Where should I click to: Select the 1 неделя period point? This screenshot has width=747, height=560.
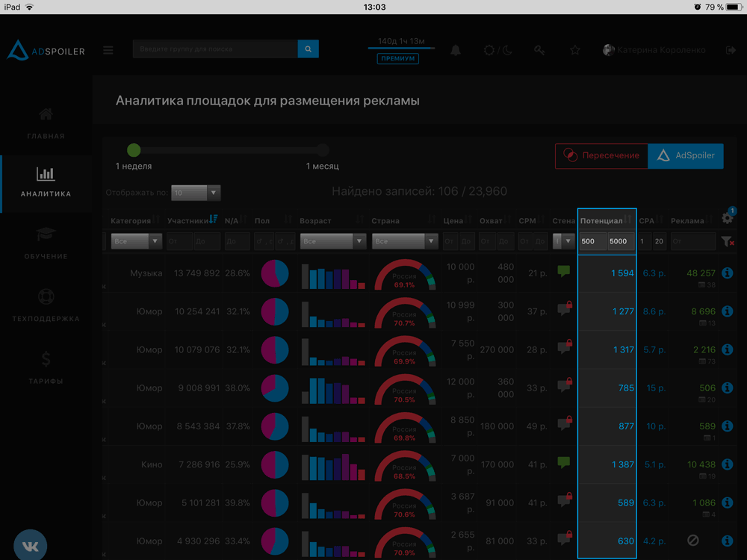134,150
